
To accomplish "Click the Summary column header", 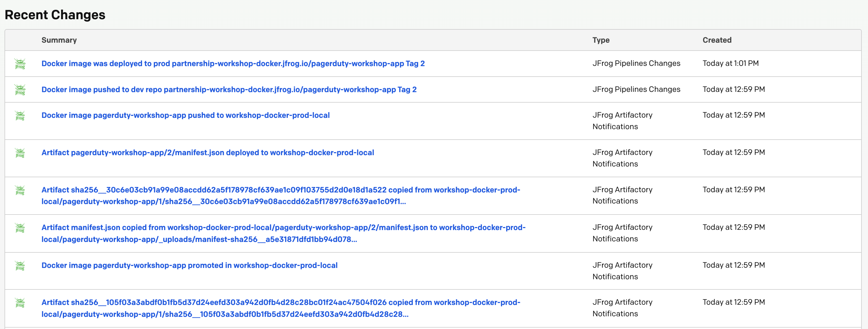I will pos(59,40).
